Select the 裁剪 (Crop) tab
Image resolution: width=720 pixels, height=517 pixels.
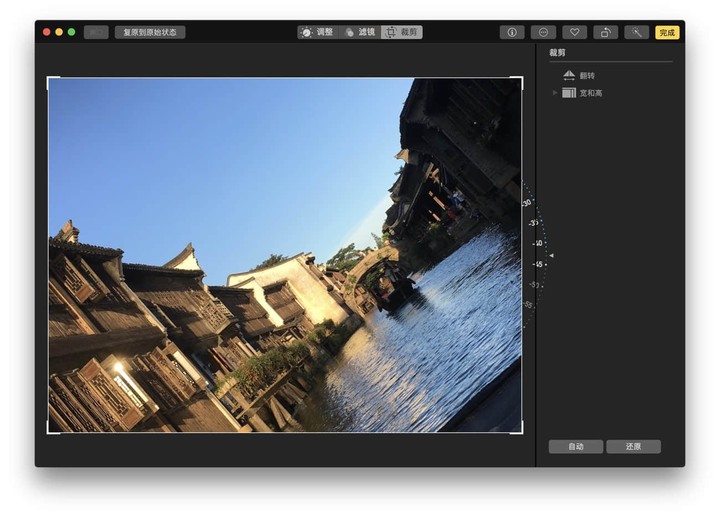[402, 32]
